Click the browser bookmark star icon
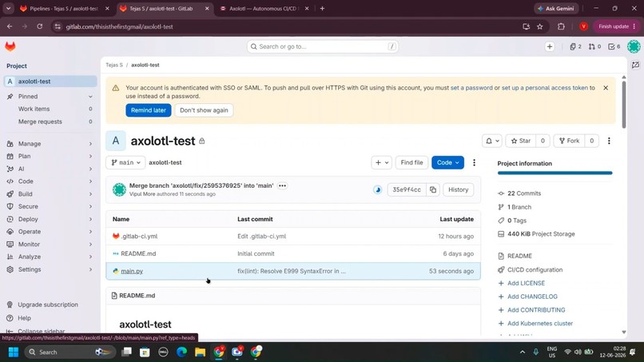The width and height of the screenshot is (644, 362). [539, 26]
